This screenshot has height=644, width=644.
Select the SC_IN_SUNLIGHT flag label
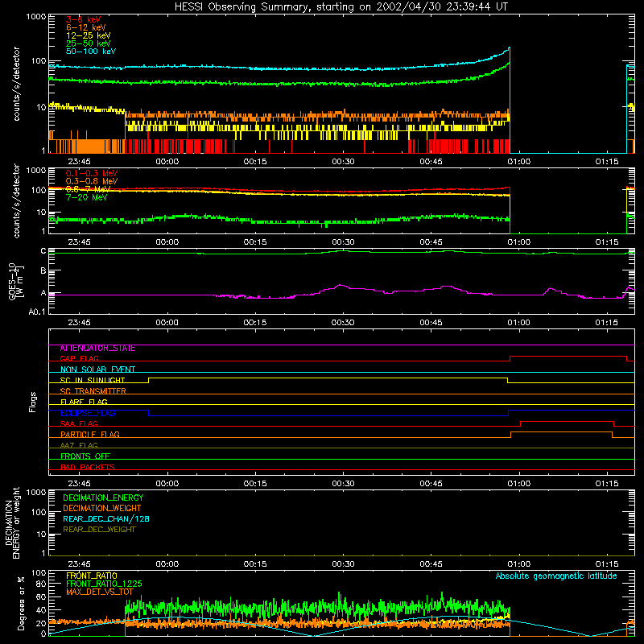(93, 380)
